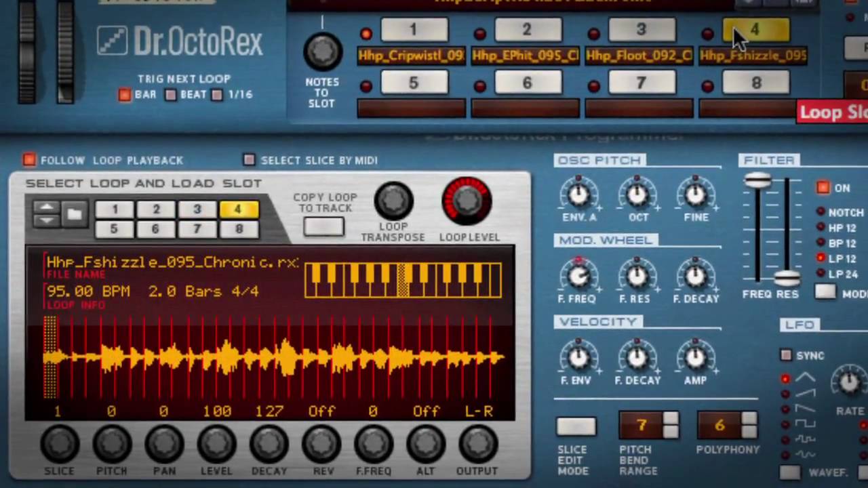Click the Osc Pitch Fine knob
This screenshot has height=488, width=868.
695,195
